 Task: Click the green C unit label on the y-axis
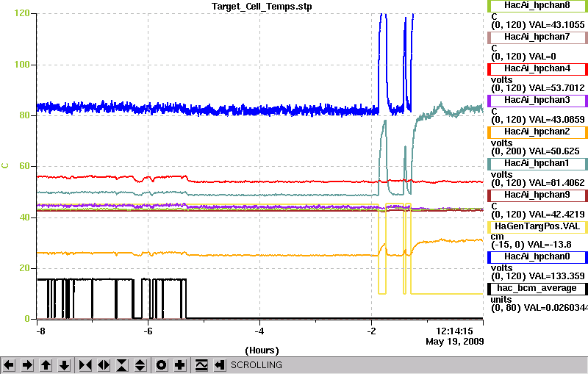tap(5, 165)
